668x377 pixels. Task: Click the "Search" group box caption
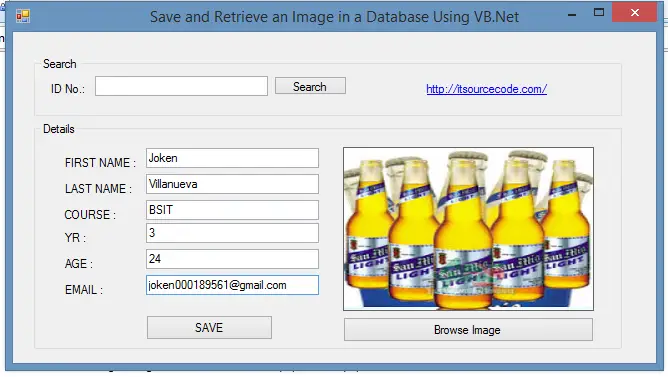point(60,64)
